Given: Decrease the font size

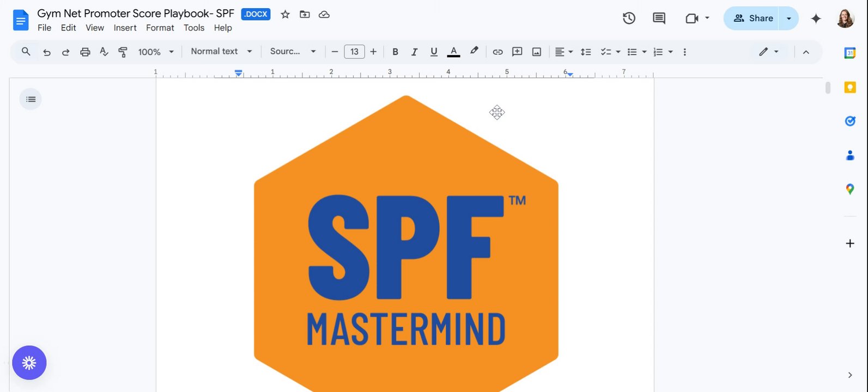Looking at the screenshot, I should pyautogui.click(x=335, y=52).
